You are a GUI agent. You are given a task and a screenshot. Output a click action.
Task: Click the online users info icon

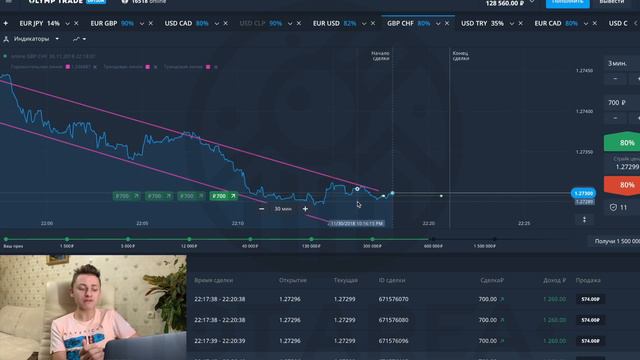point(124,2)
